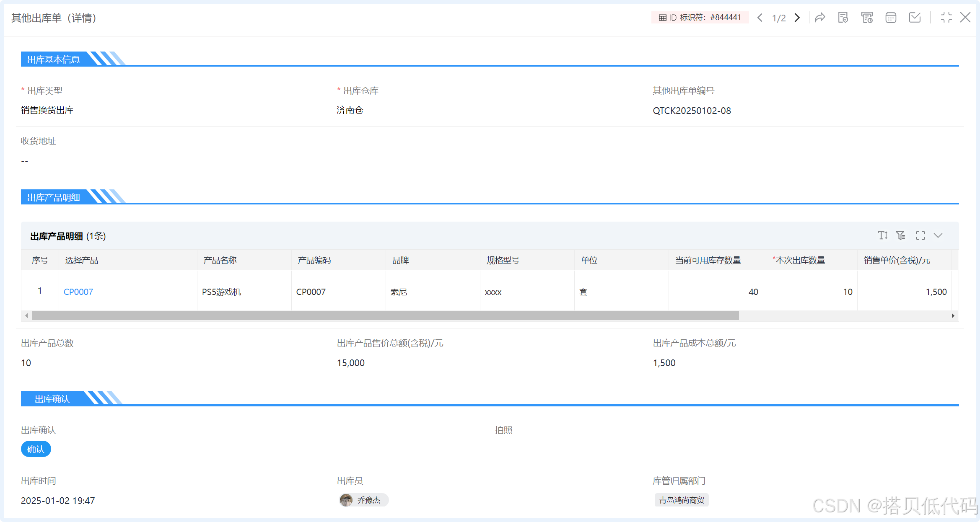Click the 本次出库数量 column header

pyautogui.click(x=800, y=260)
